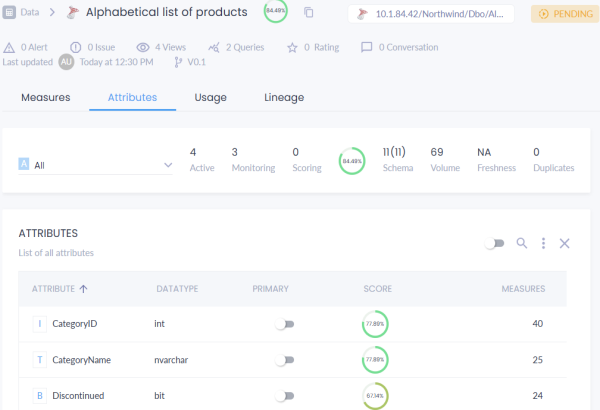Click the CategoryID score circle

coord(375,324)
